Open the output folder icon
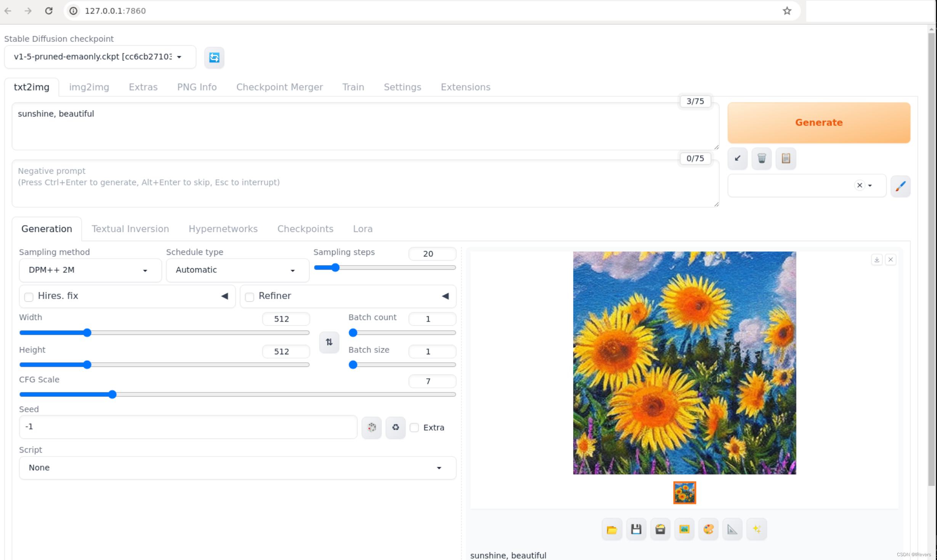 coord(612,529)
